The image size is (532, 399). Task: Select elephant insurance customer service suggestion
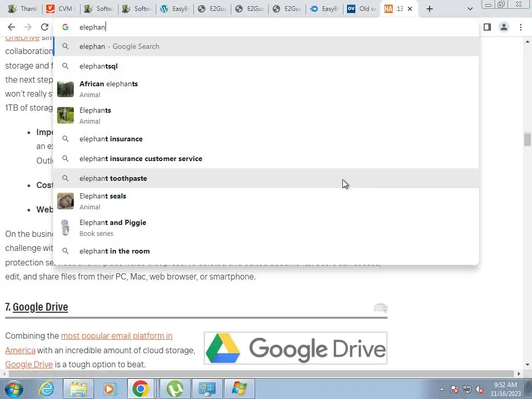(266, 158)
